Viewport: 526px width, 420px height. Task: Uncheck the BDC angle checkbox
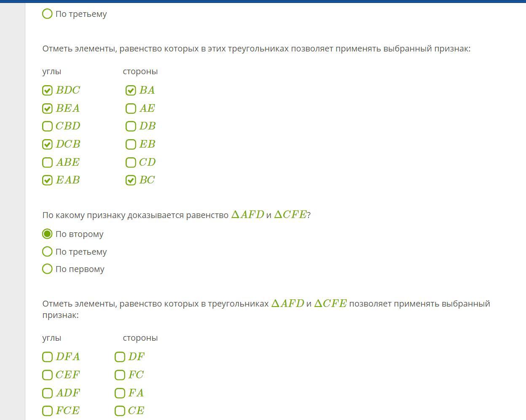(x=48, y=90)
